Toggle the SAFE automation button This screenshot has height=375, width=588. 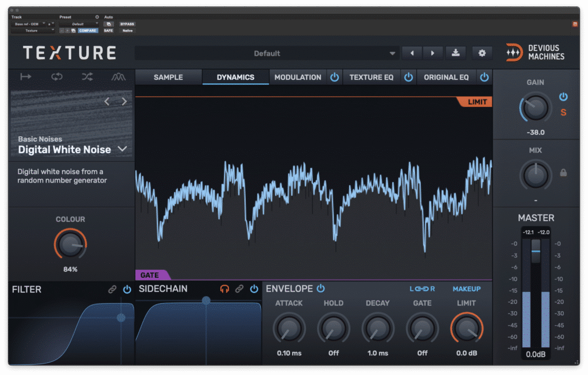(109, 31)
